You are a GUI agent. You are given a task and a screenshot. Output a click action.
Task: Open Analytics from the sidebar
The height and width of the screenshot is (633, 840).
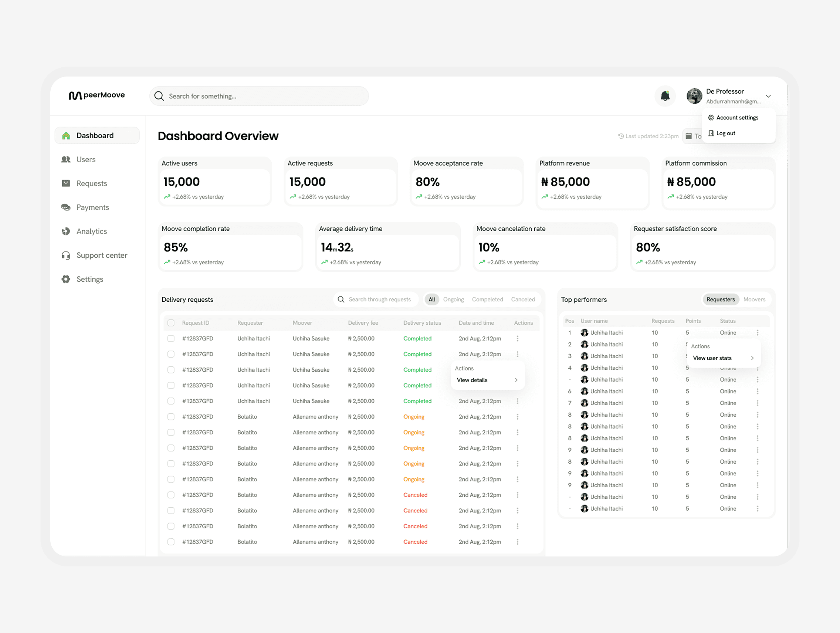(66, 231)
